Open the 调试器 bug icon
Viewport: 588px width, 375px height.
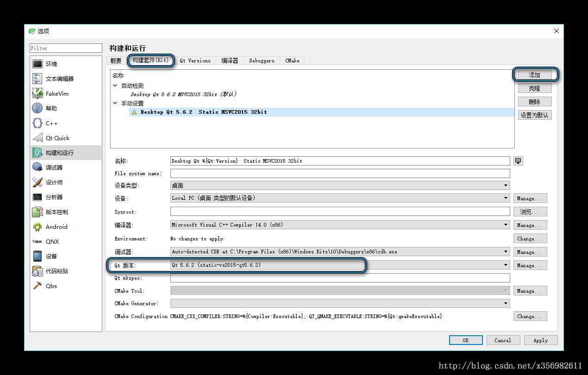point(38,167)
